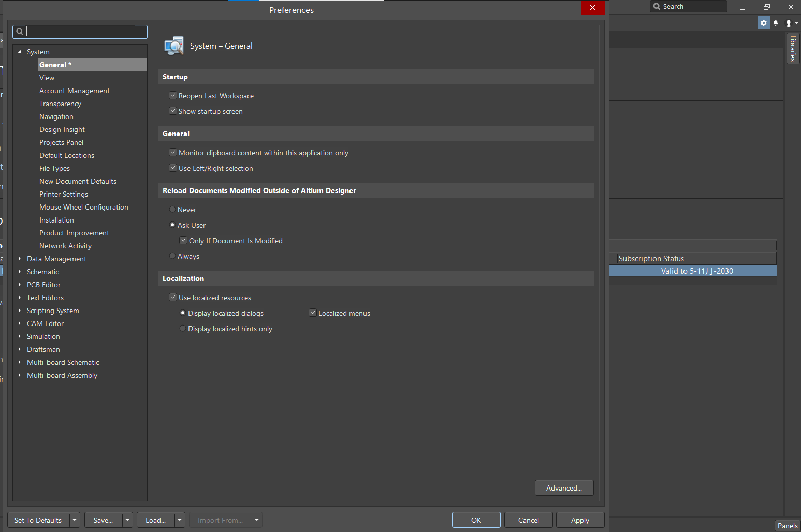Expand Multi-board Schematic node

coord(20,362)
